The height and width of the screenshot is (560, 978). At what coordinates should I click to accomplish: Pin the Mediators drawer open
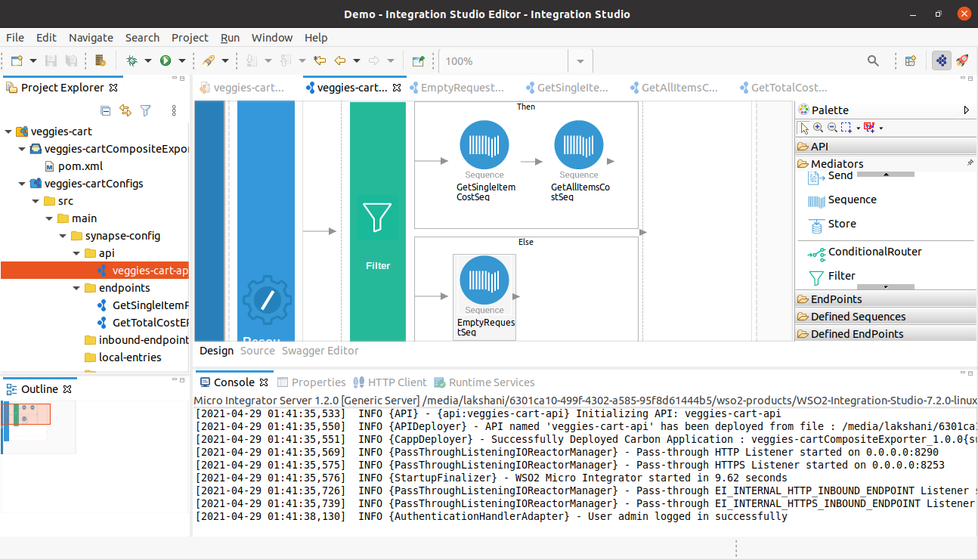[970, 163]
